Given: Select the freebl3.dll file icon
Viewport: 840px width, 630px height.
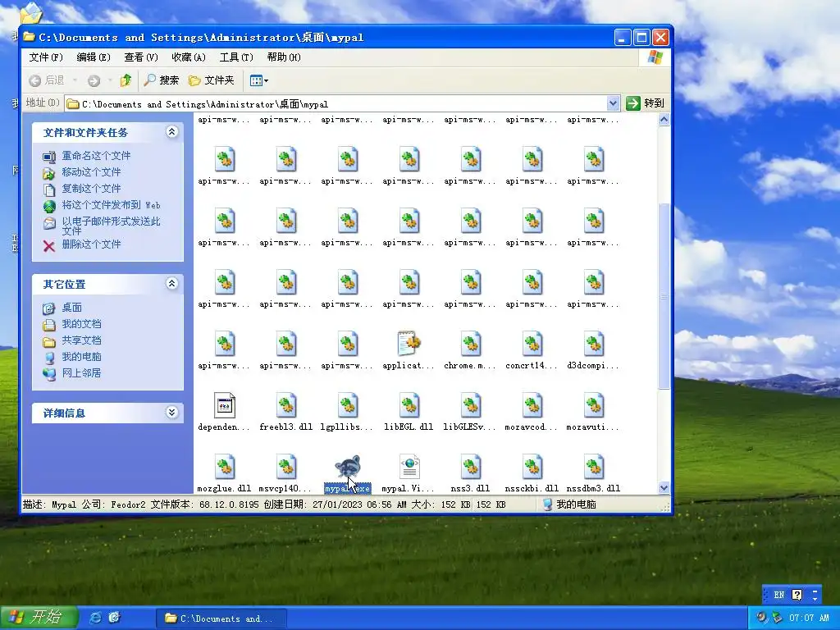Looking at the screenshot, I should [286, 405].
